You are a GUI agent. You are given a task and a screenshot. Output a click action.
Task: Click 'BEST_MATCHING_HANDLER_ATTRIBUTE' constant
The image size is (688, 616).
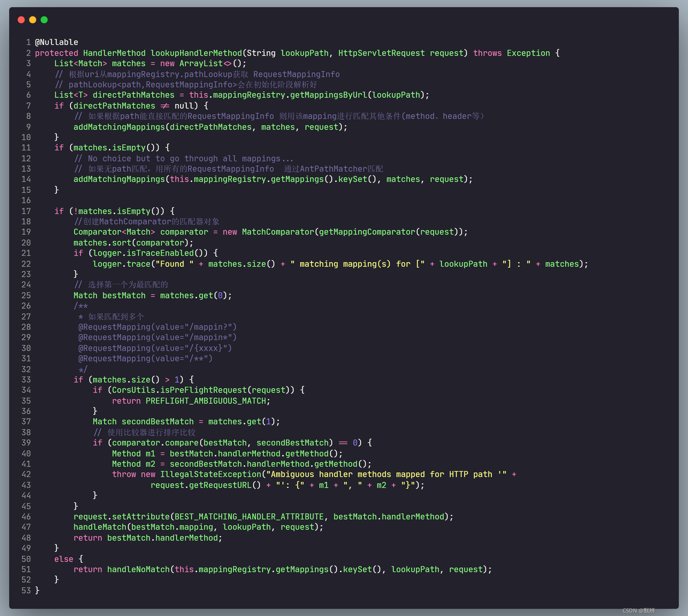click(x=249, y=517)
